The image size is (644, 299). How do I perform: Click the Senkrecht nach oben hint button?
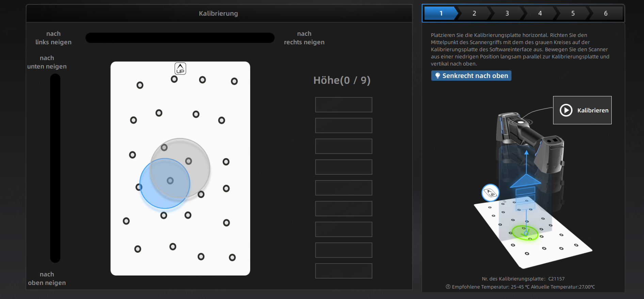471,76
